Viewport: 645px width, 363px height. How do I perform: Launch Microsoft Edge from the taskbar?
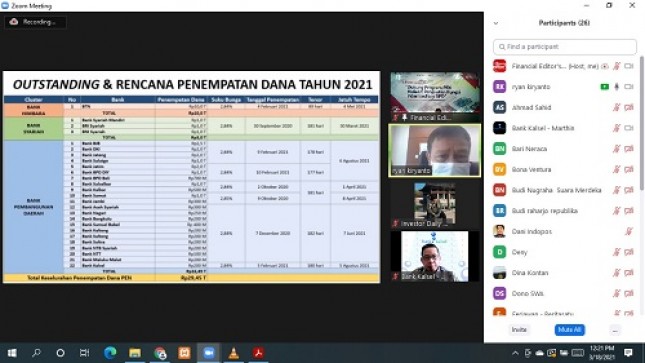[110, 353]
